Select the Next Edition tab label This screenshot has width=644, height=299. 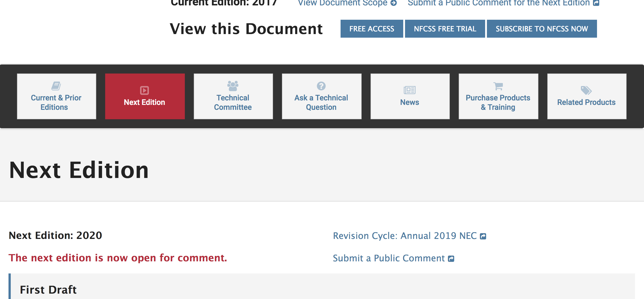point(145,102)
